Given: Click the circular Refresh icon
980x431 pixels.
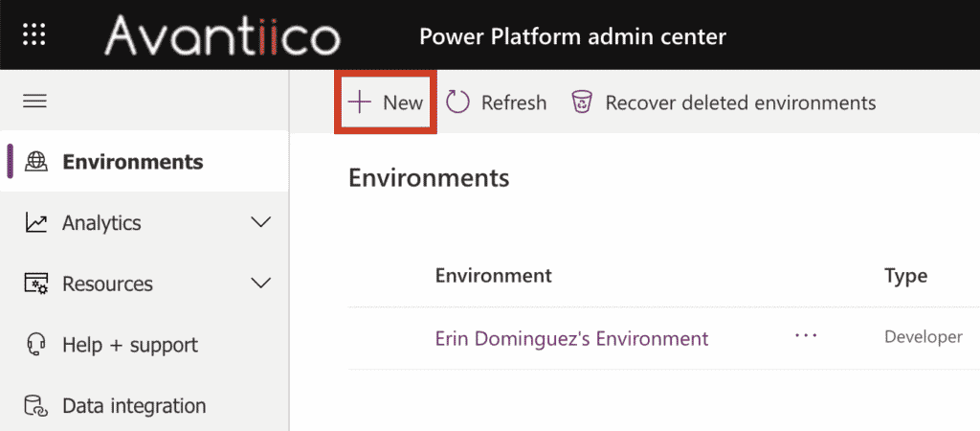Looking at the screenshot, I should point(457,102).
